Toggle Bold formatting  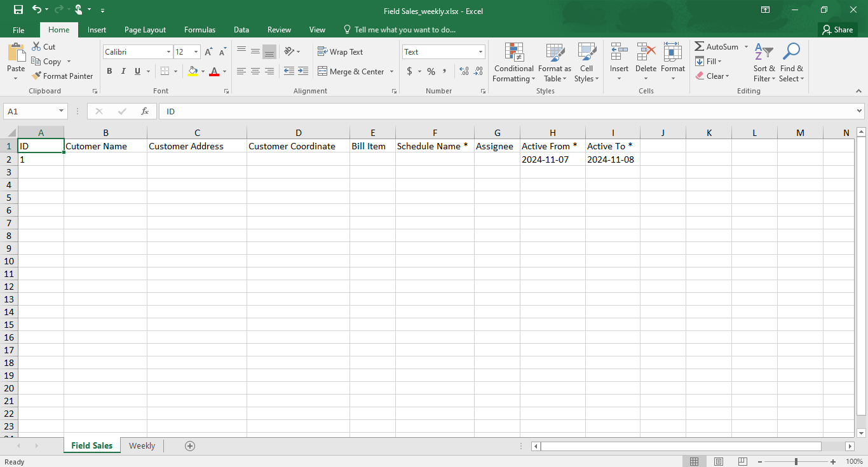click(x=109, y=72)
